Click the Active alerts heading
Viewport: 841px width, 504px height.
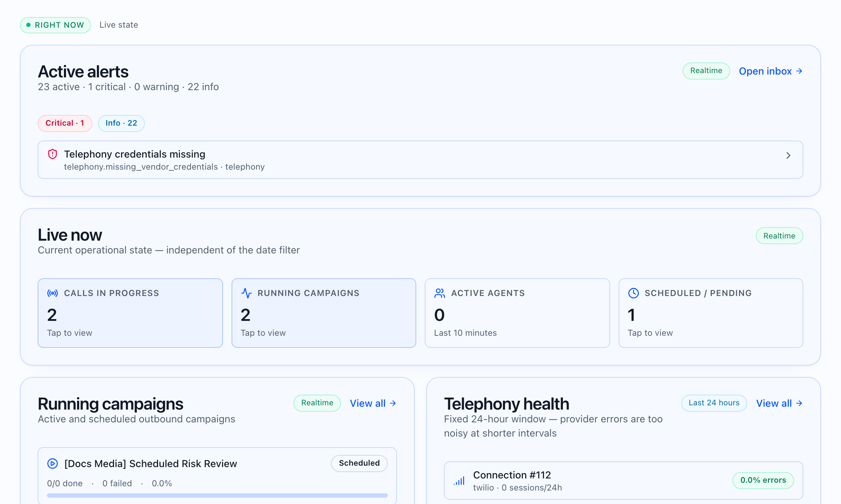coord(83,72)
